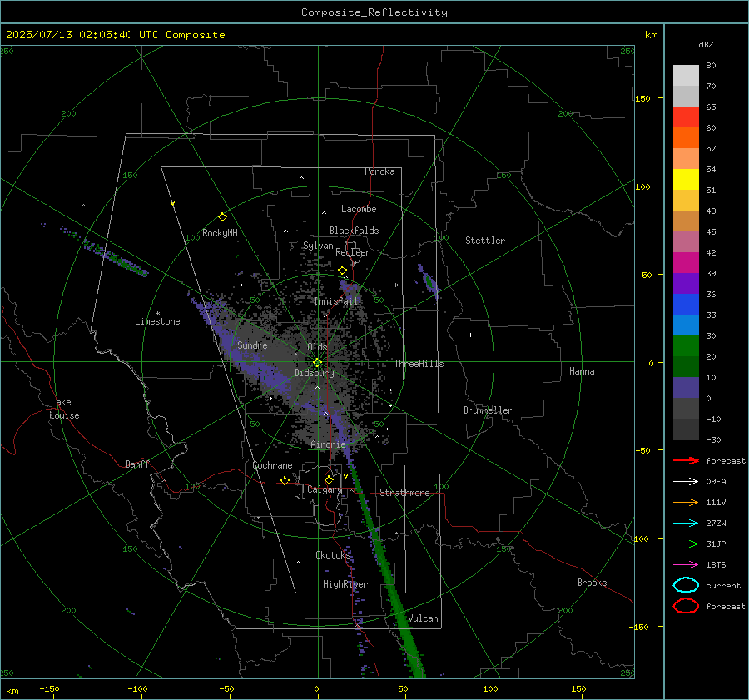Click the yellow diamond above Calgary label
Screen dimensions: 749x700
[x=329, y=479]
